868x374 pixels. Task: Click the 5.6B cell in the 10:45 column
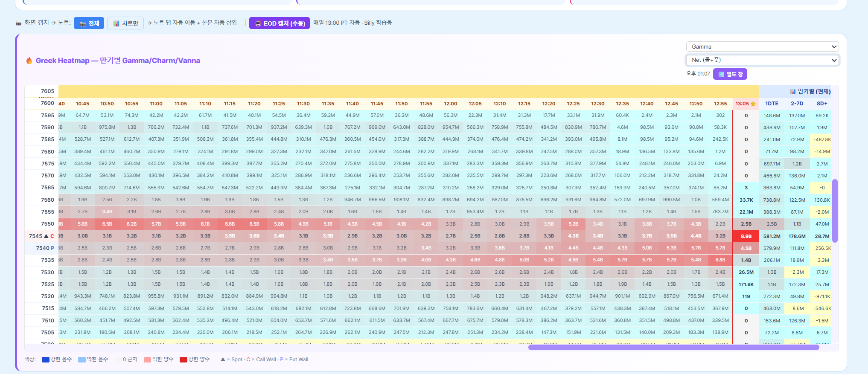(x=82, y=224)
